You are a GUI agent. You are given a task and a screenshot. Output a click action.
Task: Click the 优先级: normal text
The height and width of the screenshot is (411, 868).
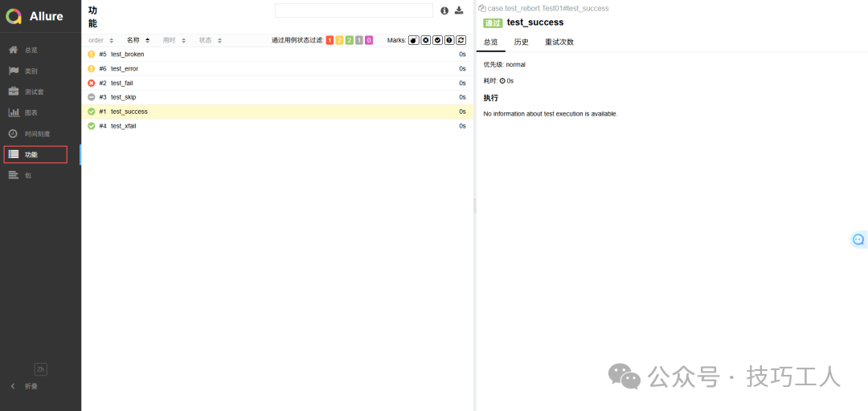click(x=504, y=65)
